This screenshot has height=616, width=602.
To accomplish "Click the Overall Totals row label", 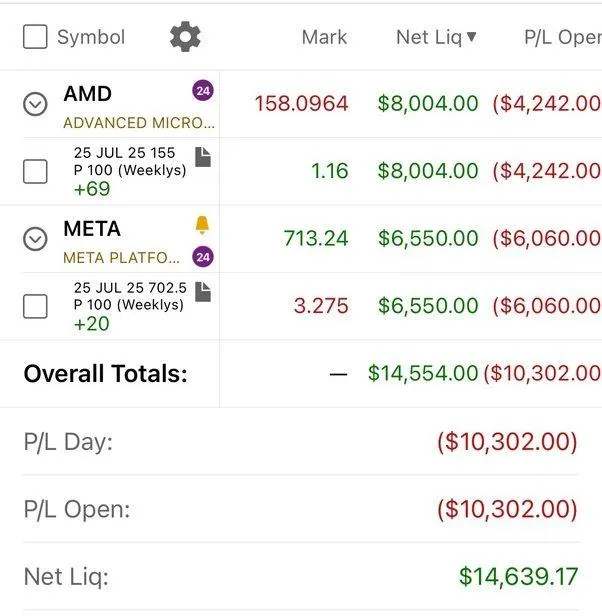I will tap(105, 374).
